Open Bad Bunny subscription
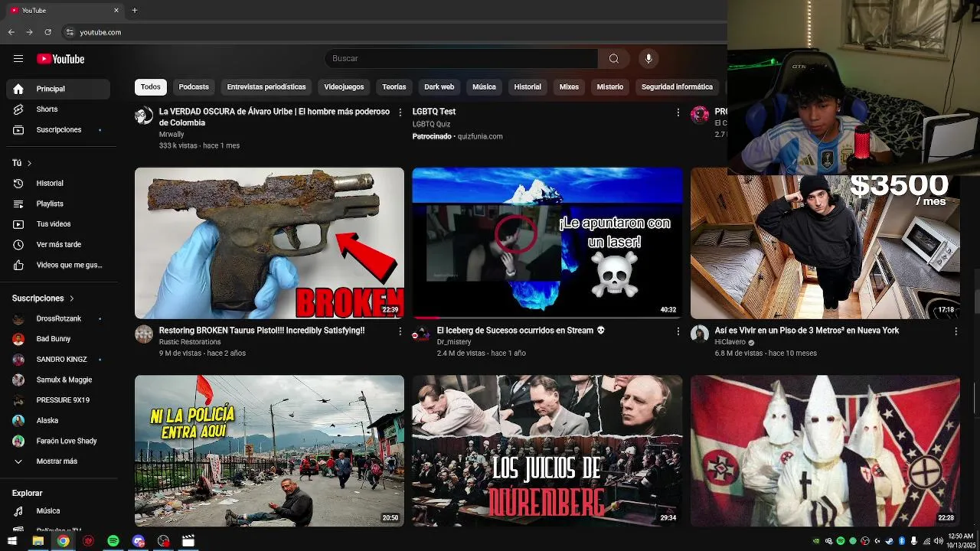This screenshot has height=551, width=980. 58,339
